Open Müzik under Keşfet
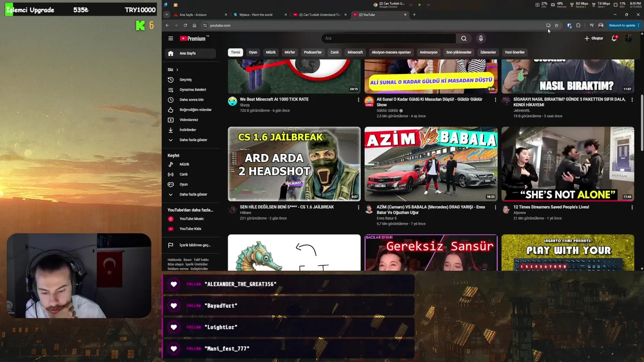 (x=191, y=164)
